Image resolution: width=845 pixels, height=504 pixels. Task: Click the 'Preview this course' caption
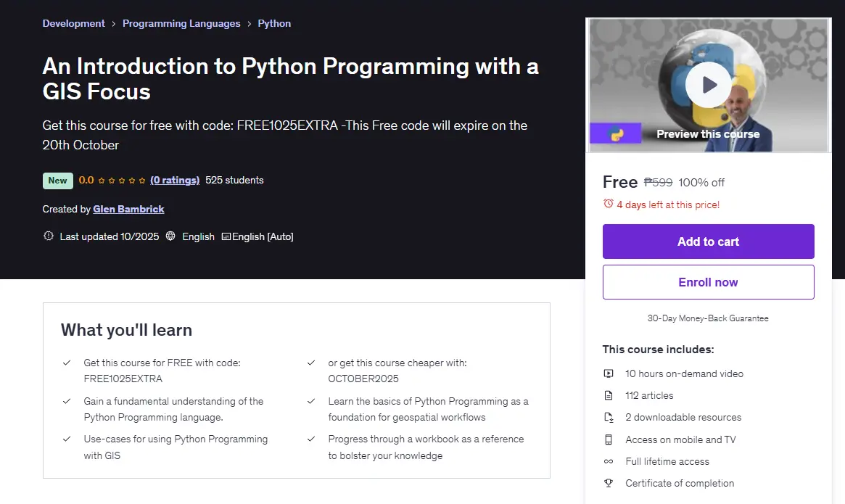click(x=708, y=133)
